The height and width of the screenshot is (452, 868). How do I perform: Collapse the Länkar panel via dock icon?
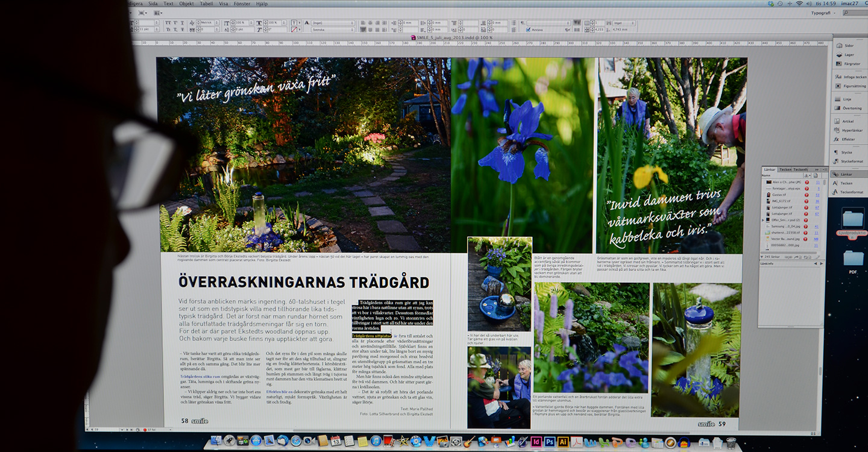[848, 174]
